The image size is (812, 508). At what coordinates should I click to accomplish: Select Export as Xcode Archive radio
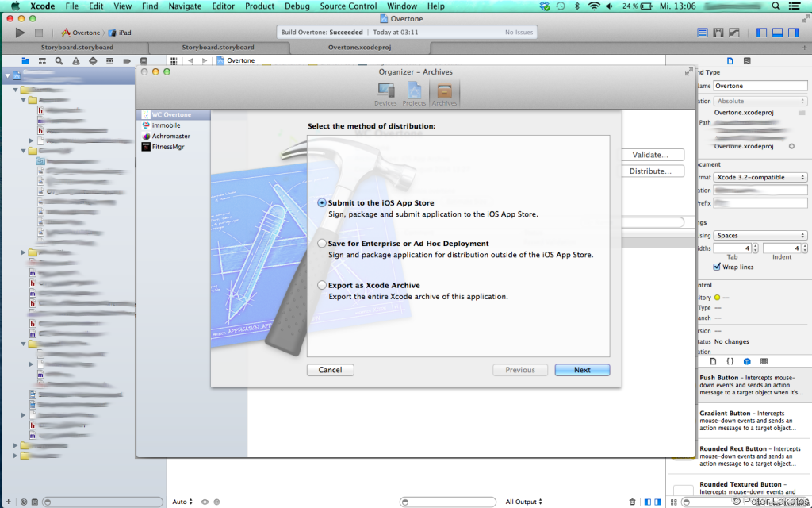[x=322, y=285]
